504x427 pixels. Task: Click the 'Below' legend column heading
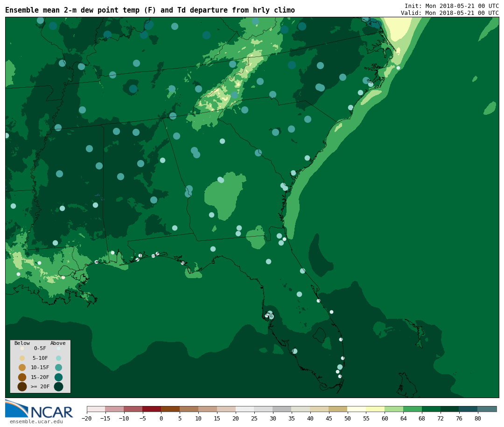pos(22,343)
